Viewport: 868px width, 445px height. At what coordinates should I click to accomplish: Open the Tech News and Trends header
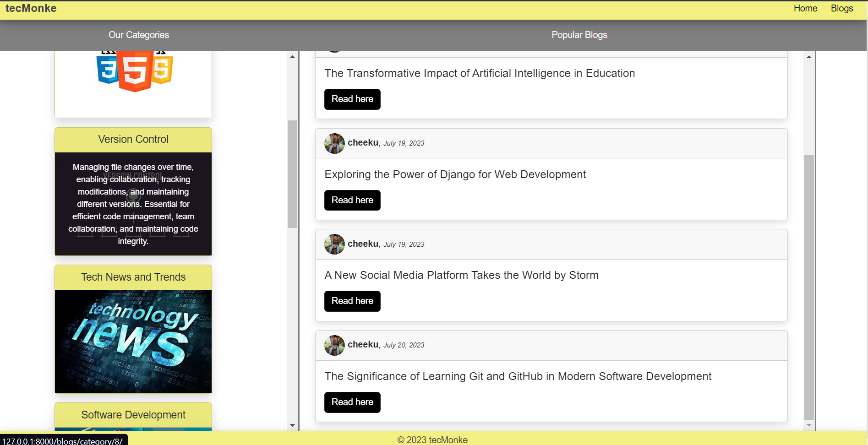point(133,277)
